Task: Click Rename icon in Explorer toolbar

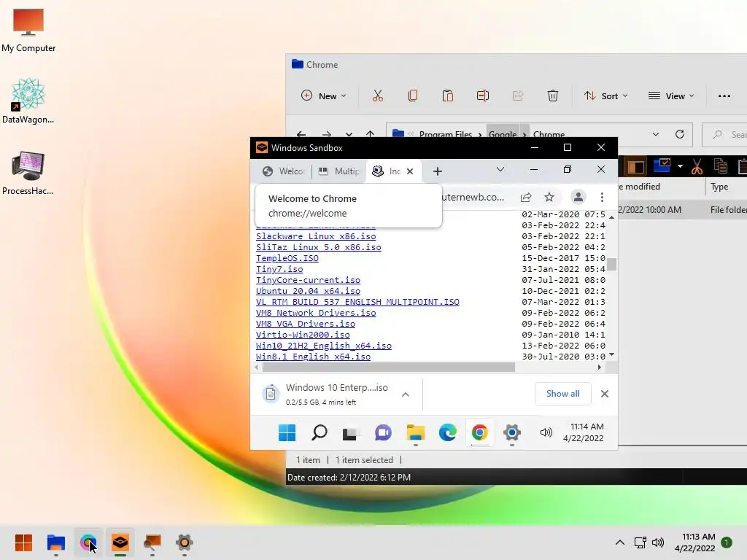Action: (x=483, y=96)
